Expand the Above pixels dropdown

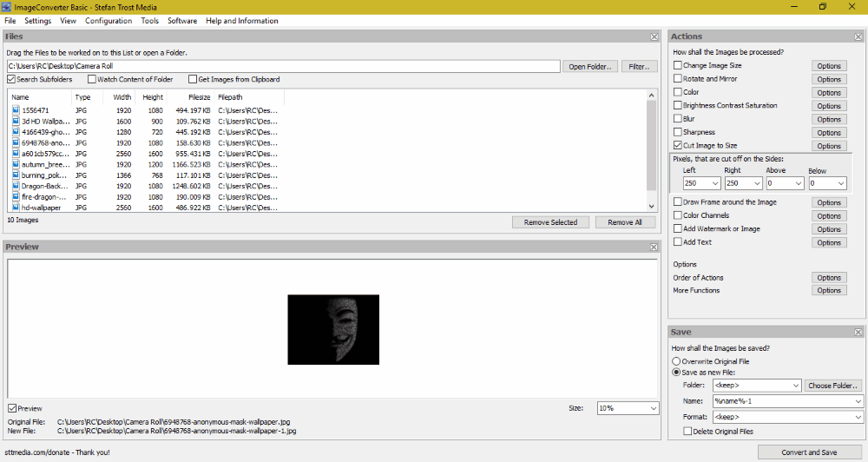click(x=799, y=183)
